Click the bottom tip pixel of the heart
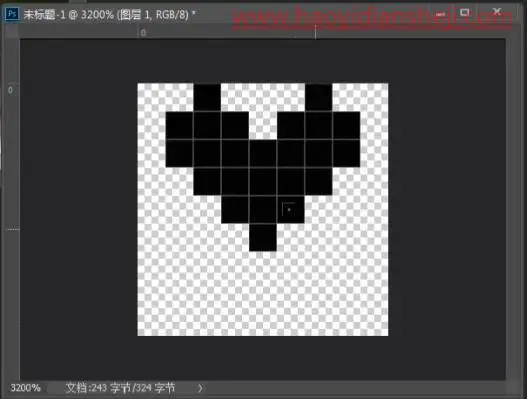This screenshot has height=399, width=527. pos(263,237)
